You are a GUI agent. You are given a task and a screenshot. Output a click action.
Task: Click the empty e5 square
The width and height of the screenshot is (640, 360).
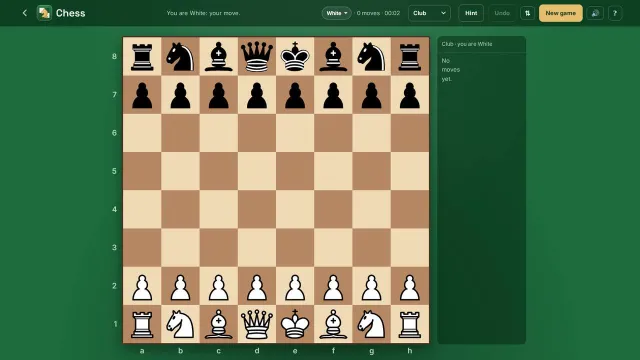295,171
